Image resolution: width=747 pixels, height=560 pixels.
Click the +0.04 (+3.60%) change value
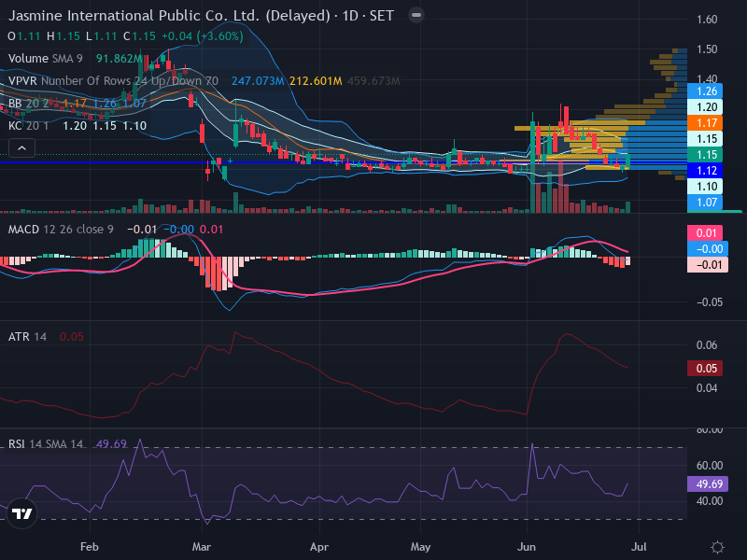click(203, 36)
